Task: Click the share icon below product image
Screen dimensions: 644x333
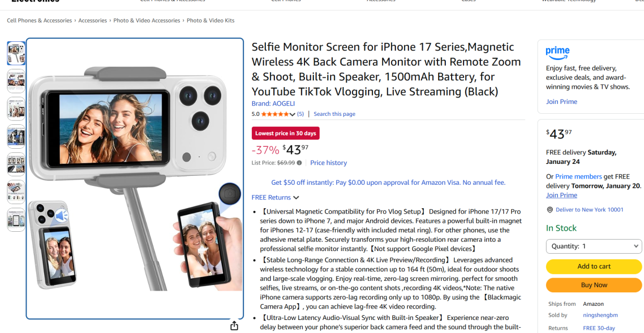Action: pos(234,326)
